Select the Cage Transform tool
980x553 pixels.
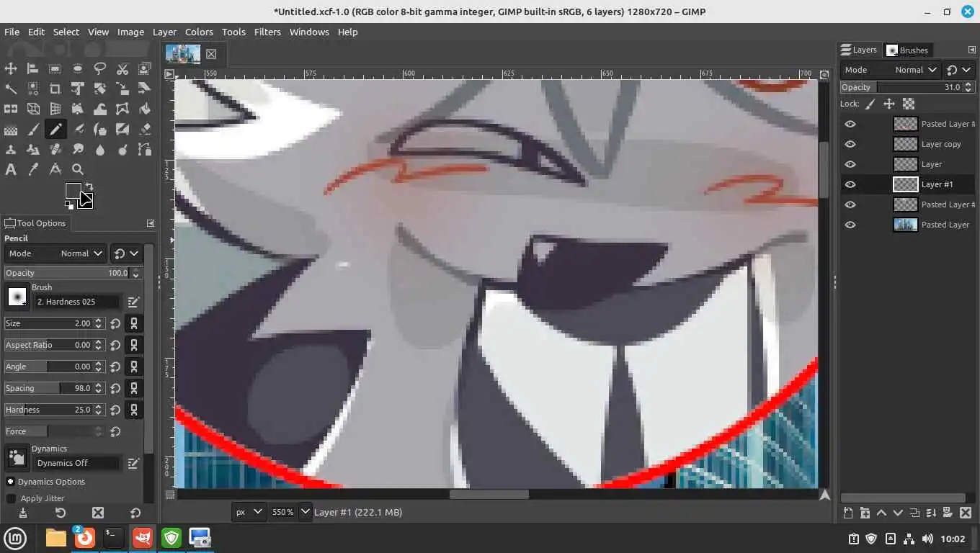point(122,109)
